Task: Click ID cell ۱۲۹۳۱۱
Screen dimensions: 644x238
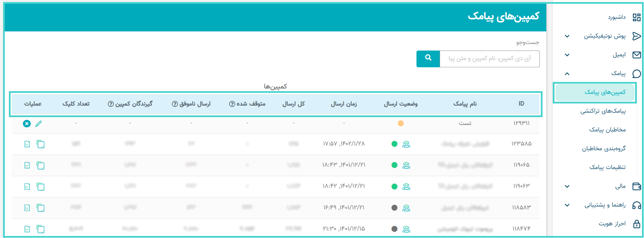Action: tap(521, 123)
